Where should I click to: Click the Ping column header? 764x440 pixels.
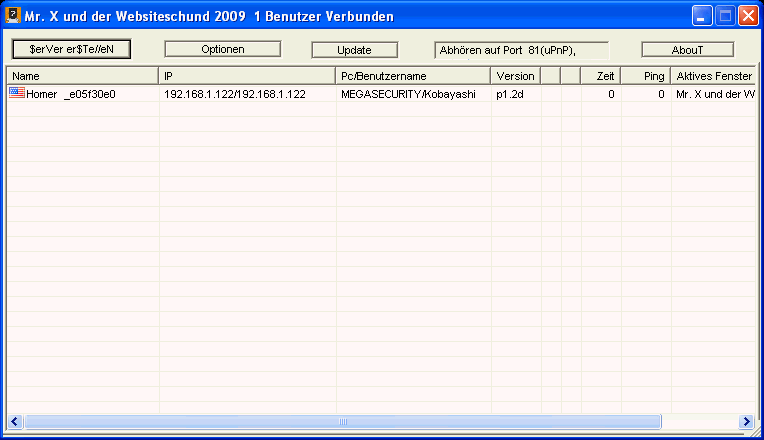[x=645, y=76]
